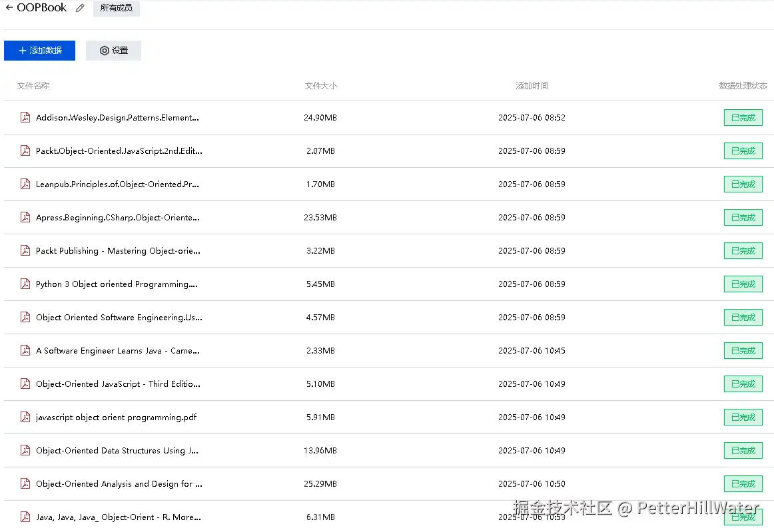Click 已完成 status for Leanpub.Principles row

point(743,184)
